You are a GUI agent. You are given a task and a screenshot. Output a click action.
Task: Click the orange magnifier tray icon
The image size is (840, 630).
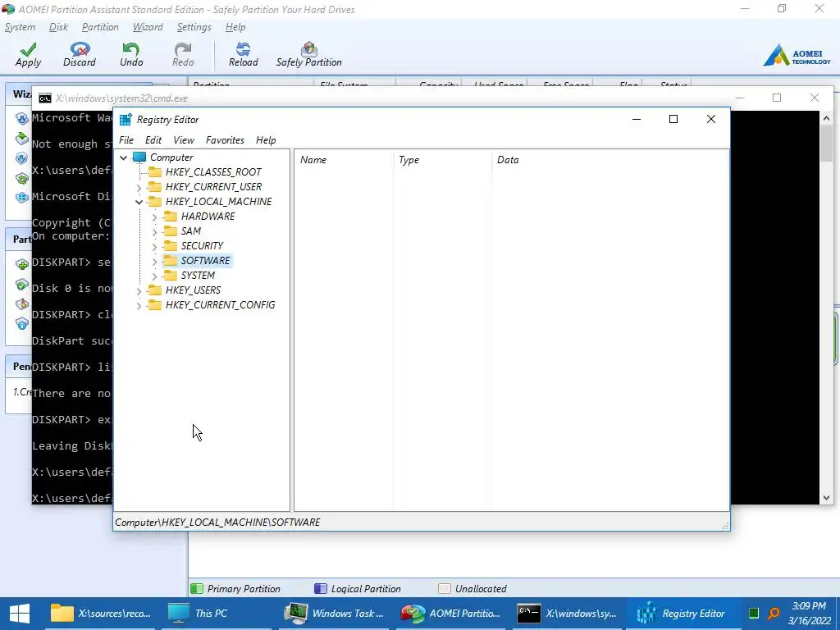[774, 614]
